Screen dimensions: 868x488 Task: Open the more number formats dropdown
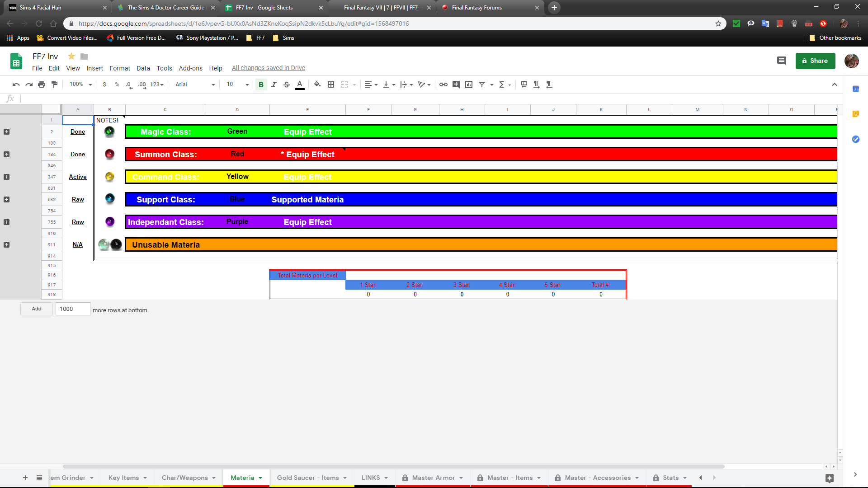[x=157, y=84]
